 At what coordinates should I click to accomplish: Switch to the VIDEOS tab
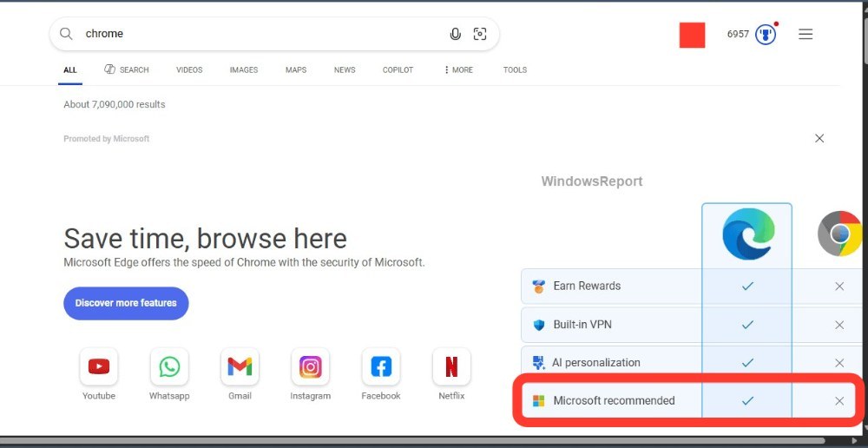tap(189, 69)
